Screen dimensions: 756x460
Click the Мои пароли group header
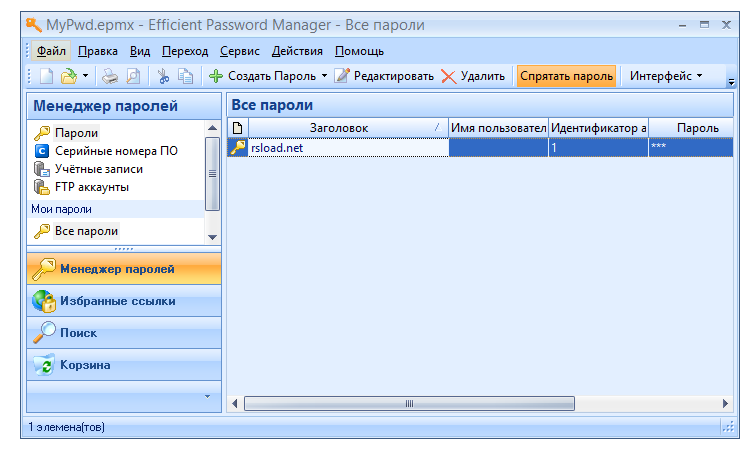(116, 209)
